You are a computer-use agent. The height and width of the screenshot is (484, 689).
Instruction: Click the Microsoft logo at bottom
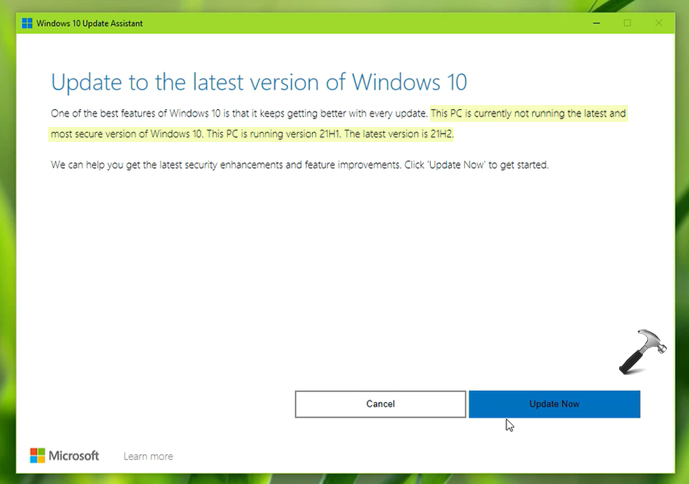pos(64,455)
